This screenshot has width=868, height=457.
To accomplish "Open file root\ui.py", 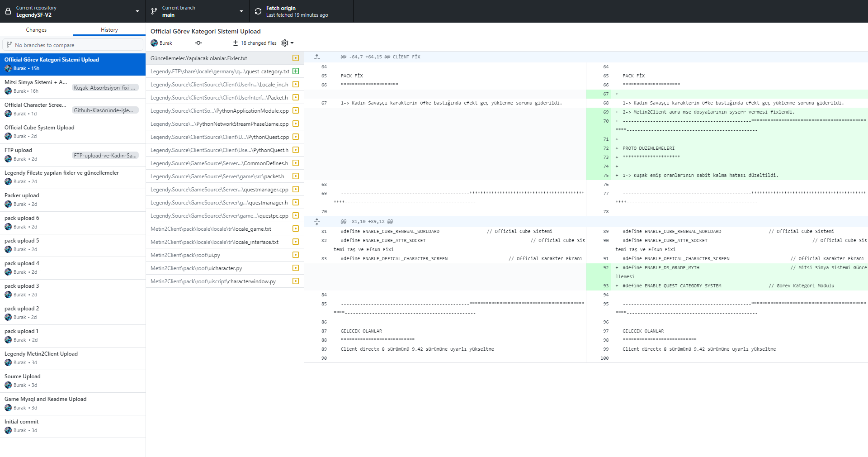I will click(x=225, y=255).
